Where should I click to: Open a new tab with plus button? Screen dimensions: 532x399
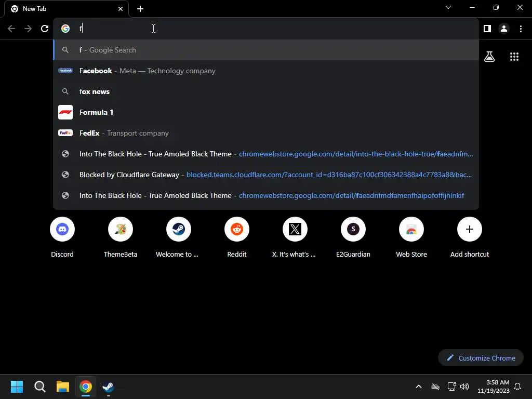coord(140,9)
